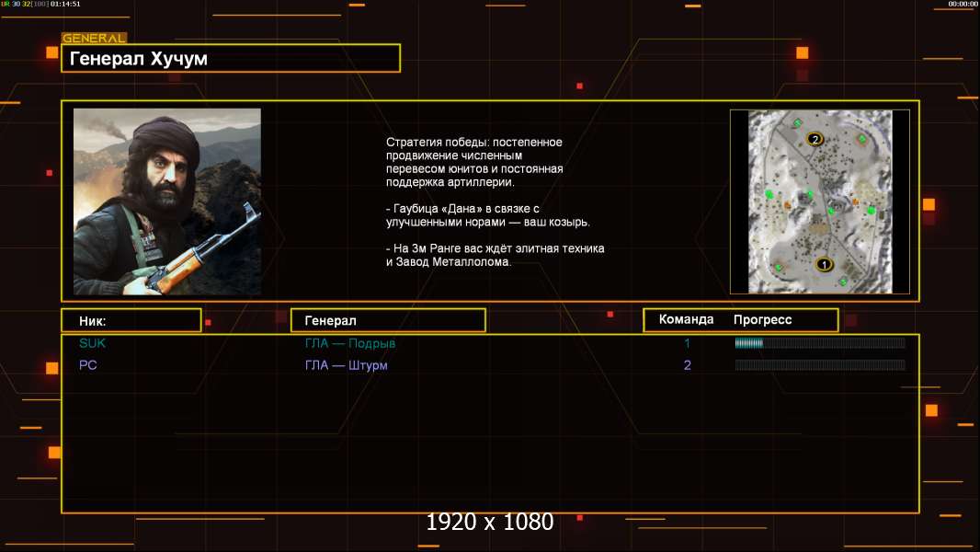Select start position marker 2 on map
The width and height of the screenshot is (980, 552).
[815, 139]
